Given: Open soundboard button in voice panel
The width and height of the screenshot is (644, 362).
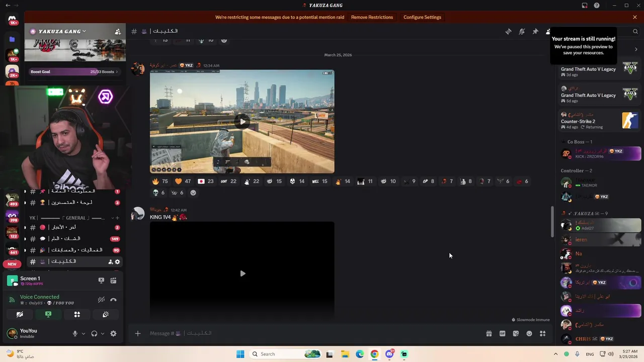Looking at the screenshot, I should pyautogui.click(x=106, y=314).
